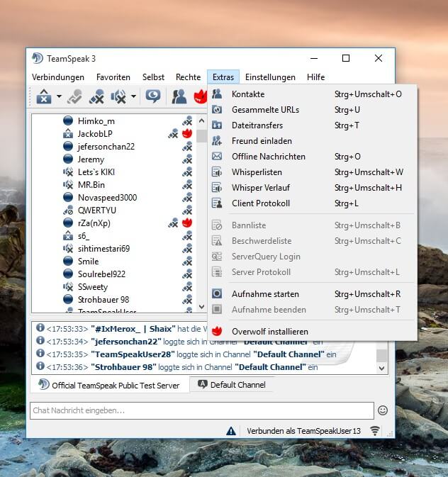Select user Strohbauer 98 in list
Viewport: 448px width, 477px height.
click(103, 300)
